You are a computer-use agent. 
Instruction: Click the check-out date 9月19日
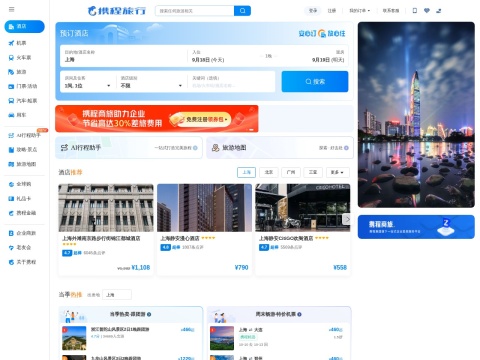point(328,60)
